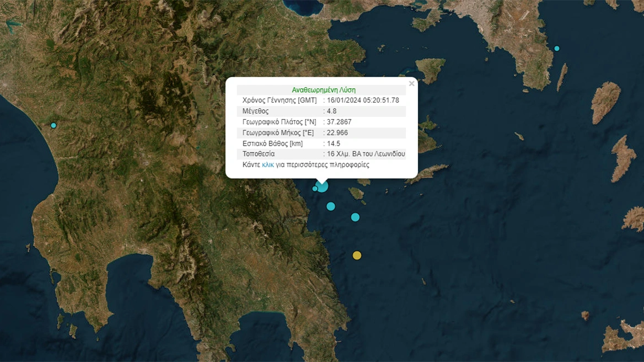
Task: Close the earthquake info popup
Action: (411, 84)
